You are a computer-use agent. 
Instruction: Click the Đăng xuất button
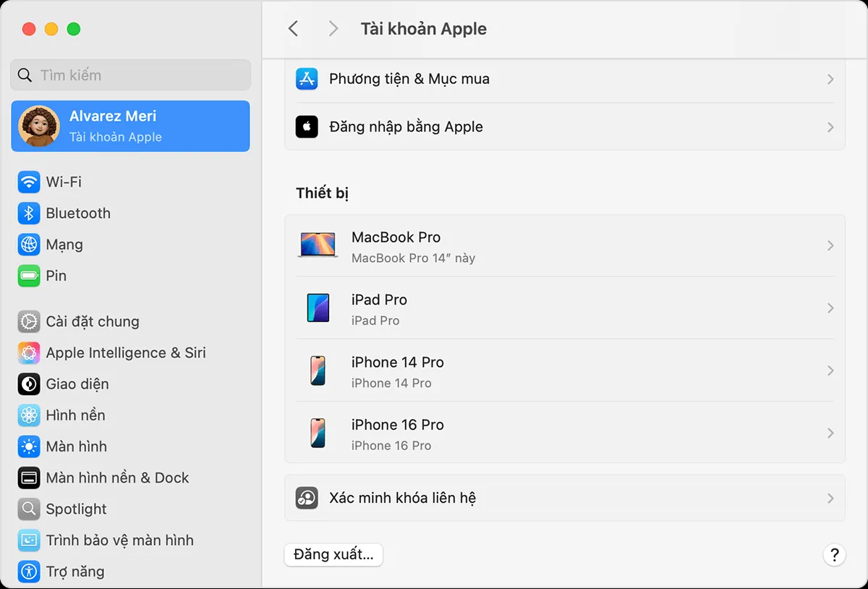click(x=333, y=555)
